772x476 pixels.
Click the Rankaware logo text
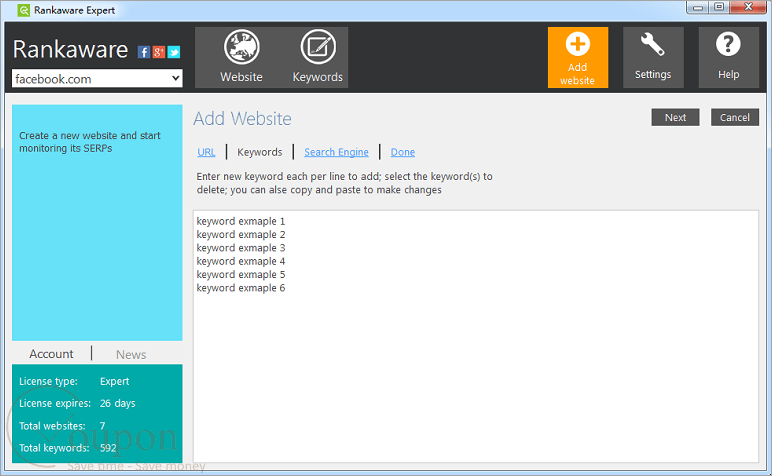[70, 49]
